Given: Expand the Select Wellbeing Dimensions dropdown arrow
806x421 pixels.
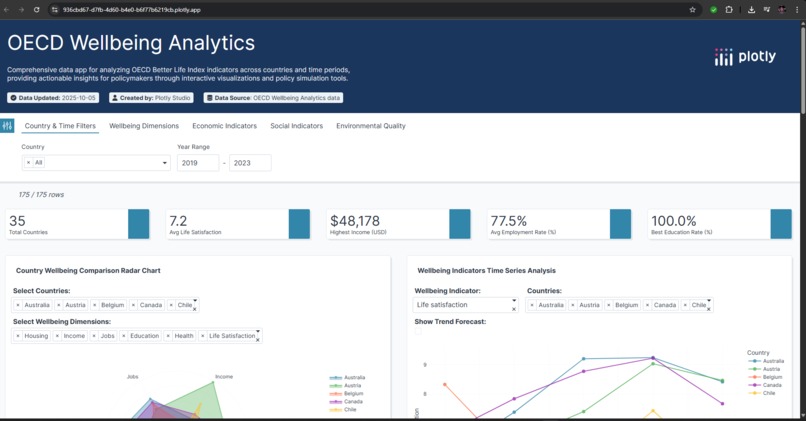Looking at the screenshot, I should 258,332.
